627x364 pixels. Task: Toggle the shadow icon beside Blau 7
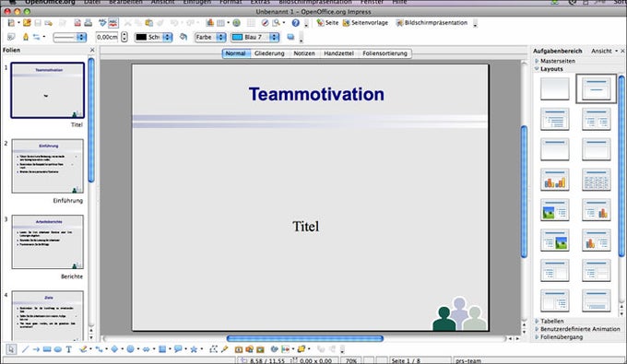pos(290,37)
